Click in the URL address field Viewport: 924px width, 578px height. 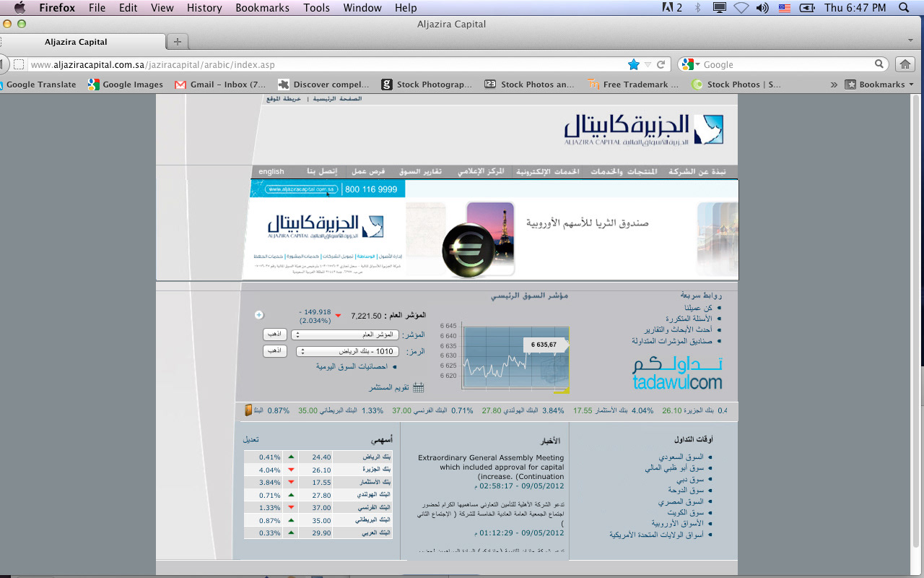coord(325,64)
